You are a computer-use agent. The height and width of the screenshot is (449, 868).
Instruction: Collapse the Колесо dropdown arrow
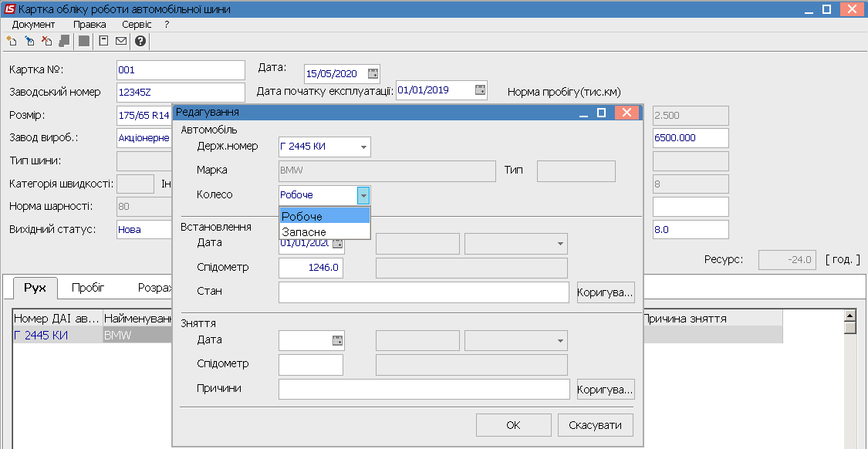click(x=363, y=195)
